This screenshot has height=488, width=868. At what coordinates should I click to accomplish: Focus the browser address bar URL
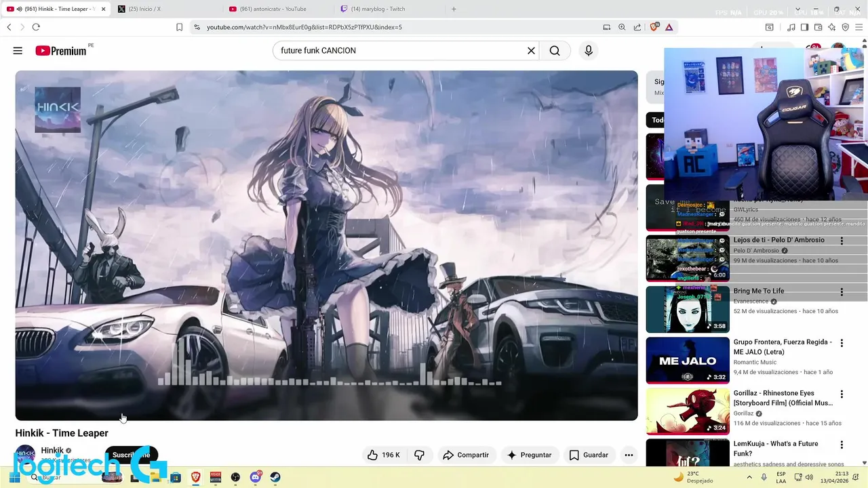[x=304, y=27]
